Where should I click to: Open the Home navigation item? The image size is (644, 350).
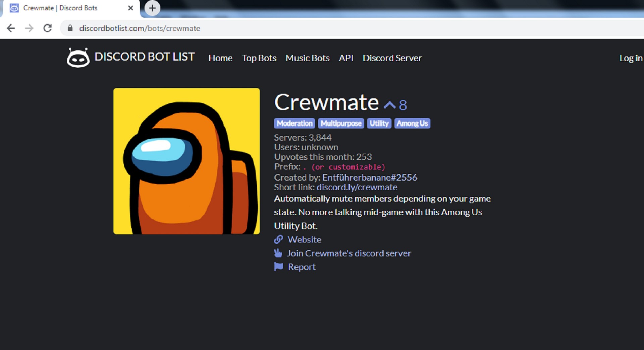[220, 58]
